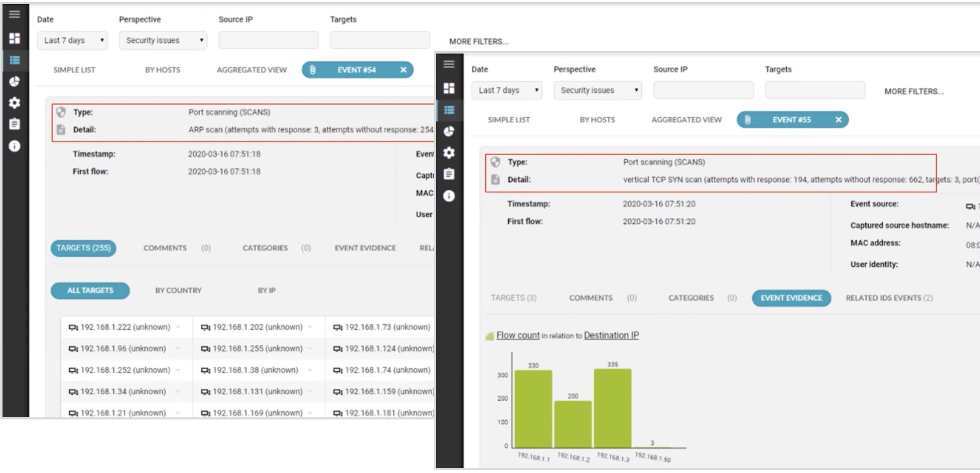
Task: Open Perspective Security issues dropdown in right window
Action: pos(598,90)
